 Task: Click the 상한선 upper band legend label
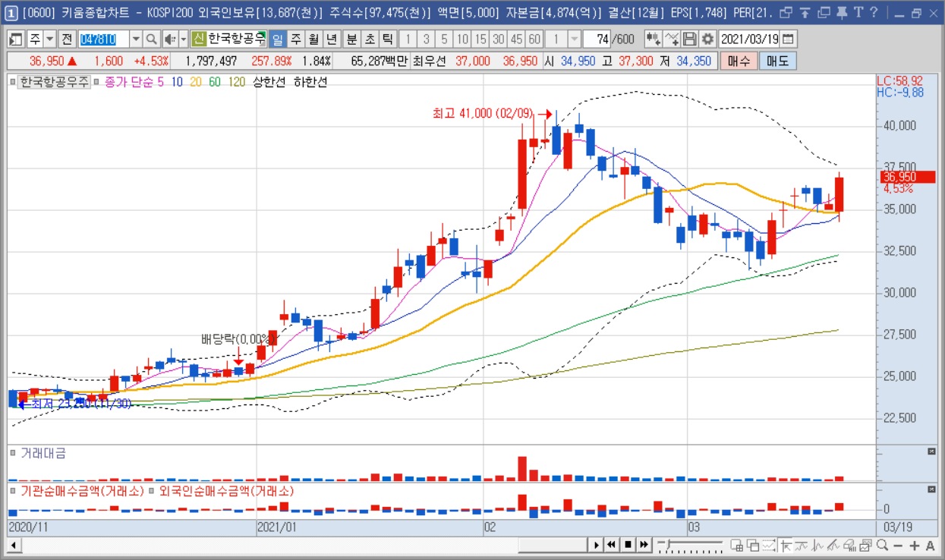click(269, 81)
